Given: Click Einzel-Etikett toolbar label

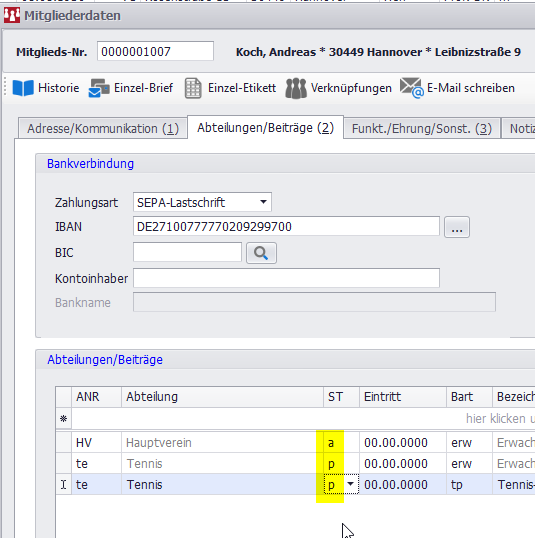Looking at the screenshot, I should [x=242, y=88].
